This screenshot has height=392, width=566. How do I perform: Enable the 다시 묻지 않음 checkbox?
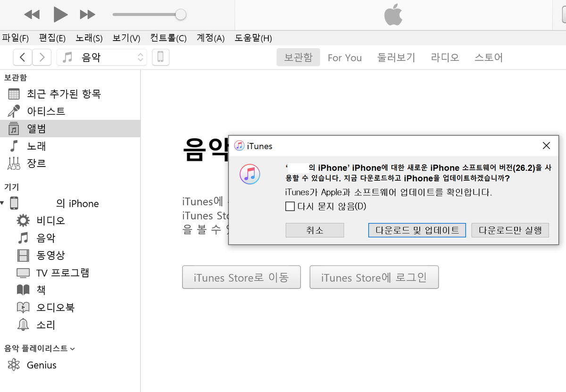[290, 206]
